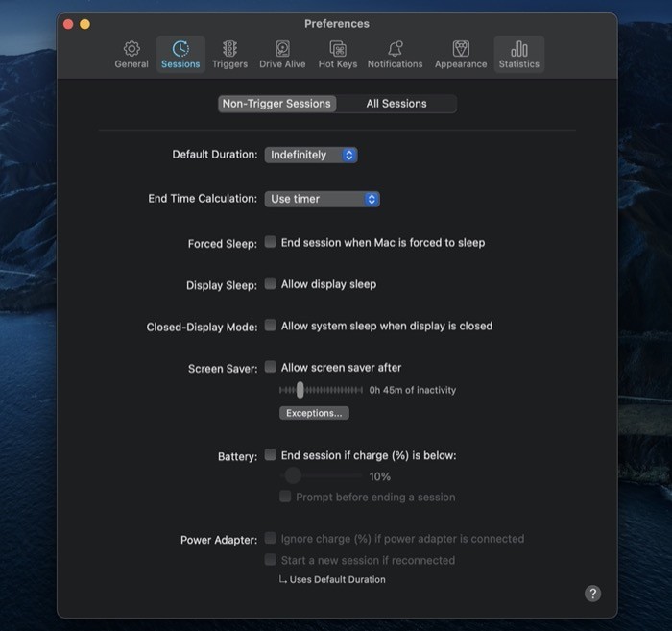Click the Power Adapter label
The image size is (672, 631).
click(x=219, y=540)
